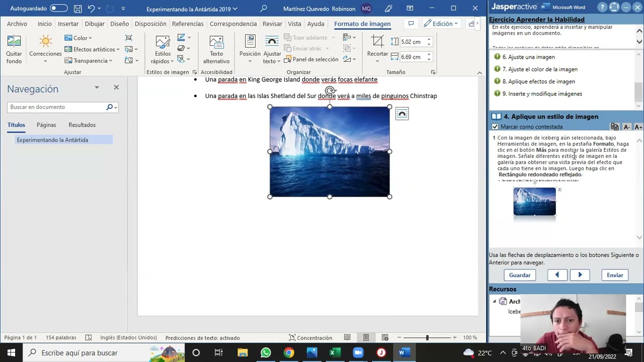
Task: Go to next step arrow button
Action: (x=580, y=275)
